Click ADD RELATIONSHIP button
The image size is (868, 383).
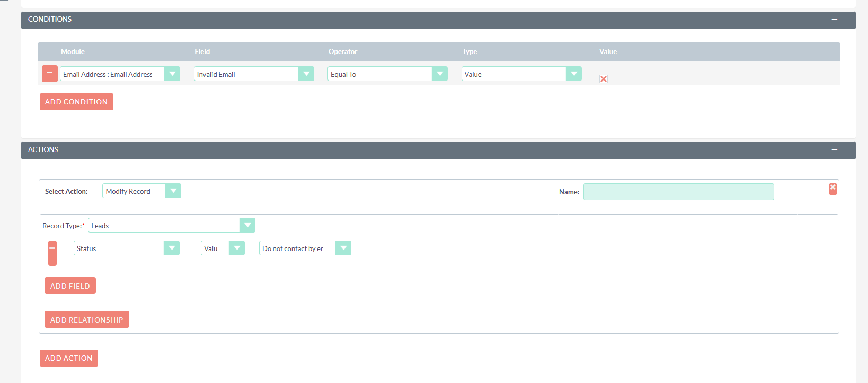pyautogui.click(x=86, y=320)
